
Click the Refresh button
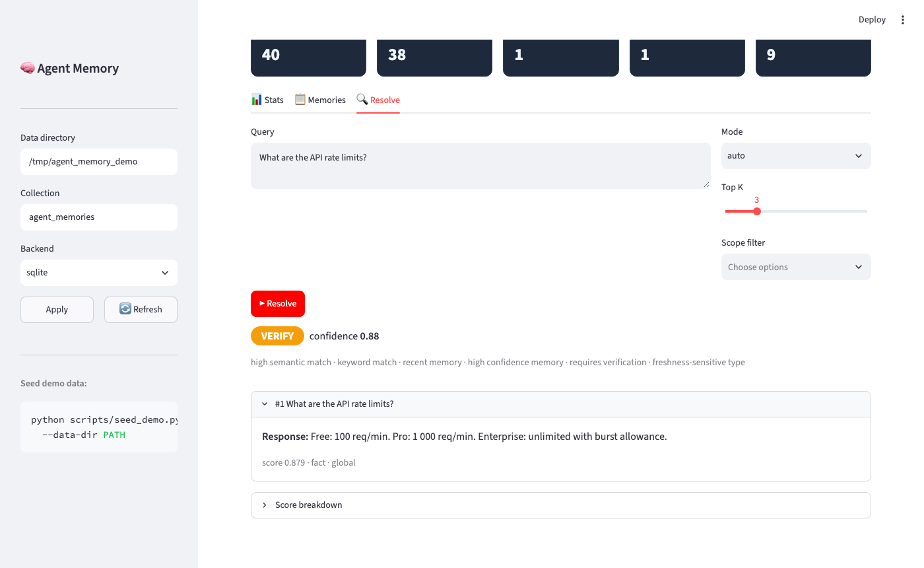(141, 309)
